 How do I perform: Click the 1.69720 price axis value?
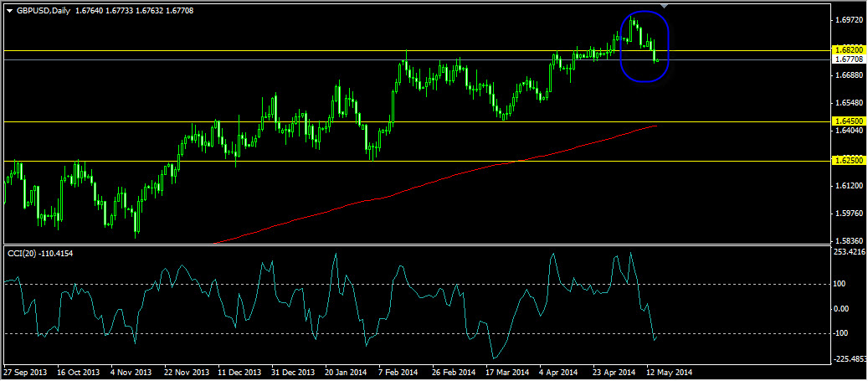pos(850,20)
